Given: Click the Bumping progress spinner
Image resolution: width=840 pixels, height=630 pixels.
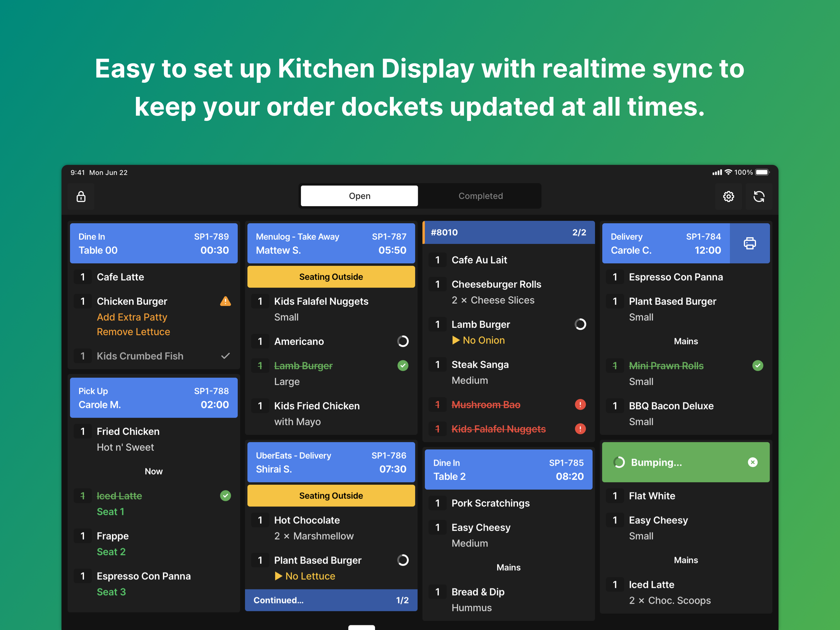Looking at the screenshot, I should tap(619, 462).
